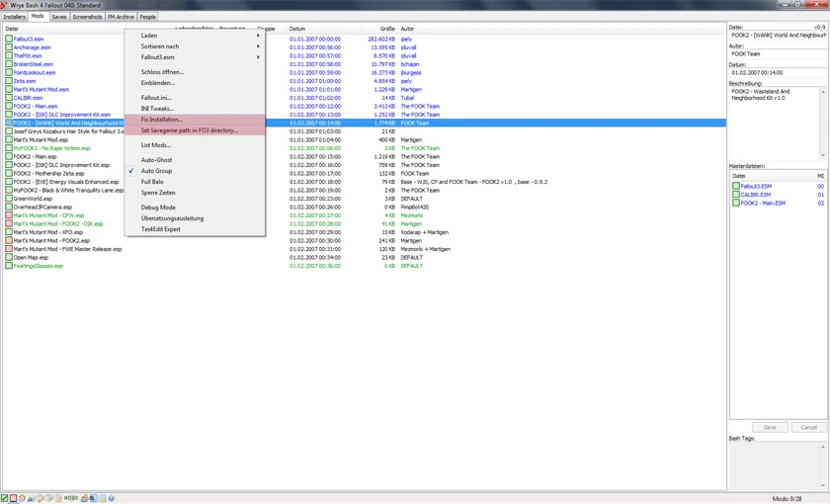Click Full Balo menu entry
The width and height of the screenshot is (830, 504).
(195, 182)
